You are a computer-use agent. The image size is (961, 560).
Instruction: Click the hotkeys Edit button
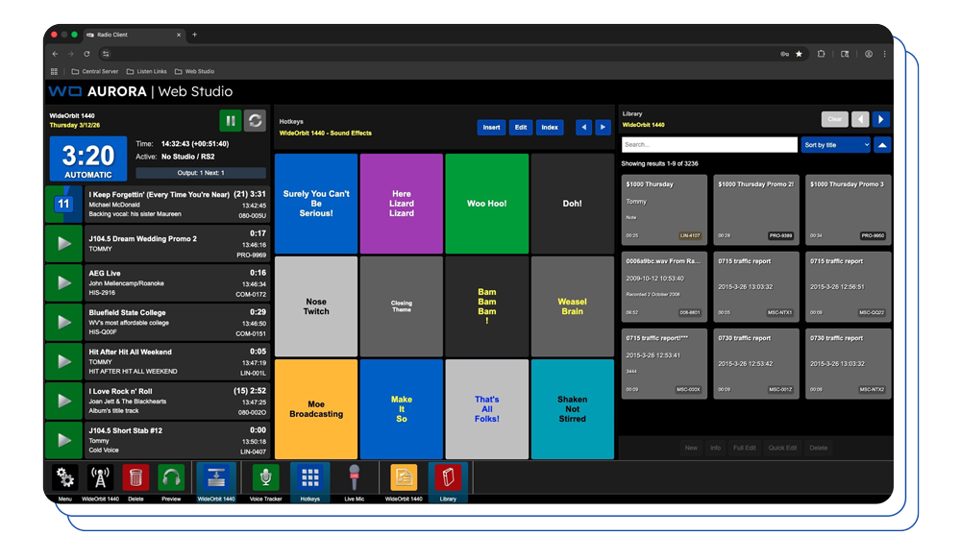click(x=520, y=128)
